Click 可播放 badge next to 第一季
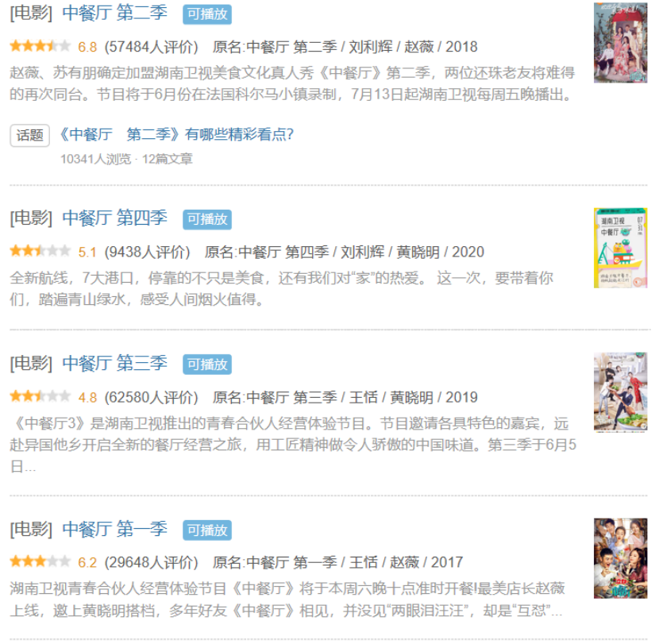The image size is (659, 644). tap(207, 530)
